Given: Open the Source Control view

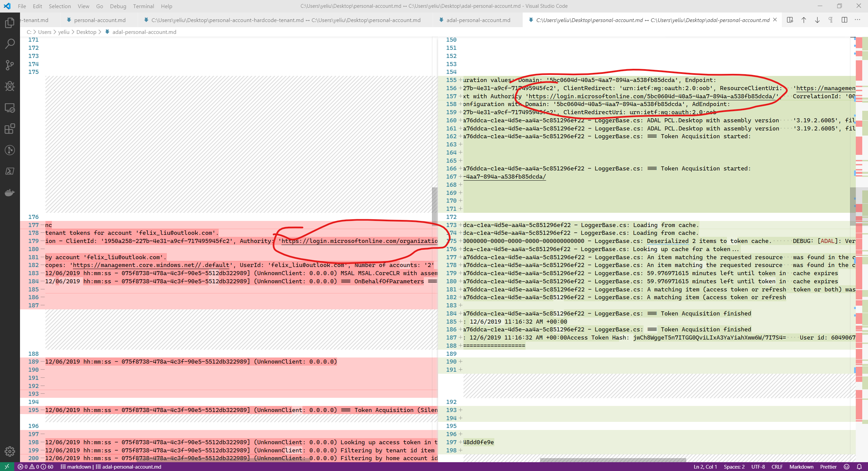Looking at the screenshot, I should point(10,65).
